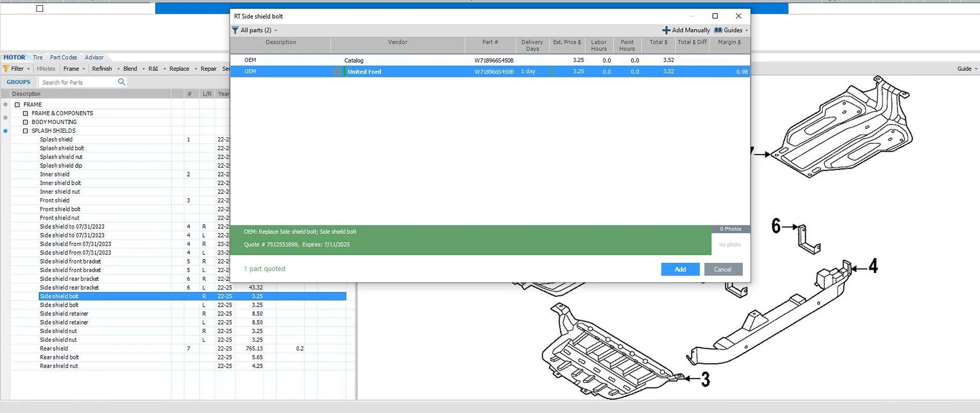Click the Guides book icon
This screenshot has width=980, height=413.
(718, 30)
